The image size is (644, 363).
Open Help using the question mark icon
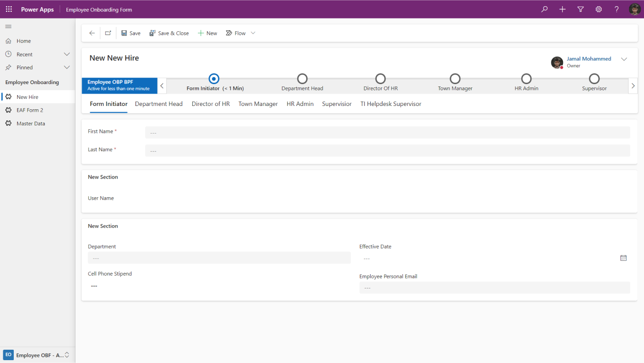(x=616, y=9)
